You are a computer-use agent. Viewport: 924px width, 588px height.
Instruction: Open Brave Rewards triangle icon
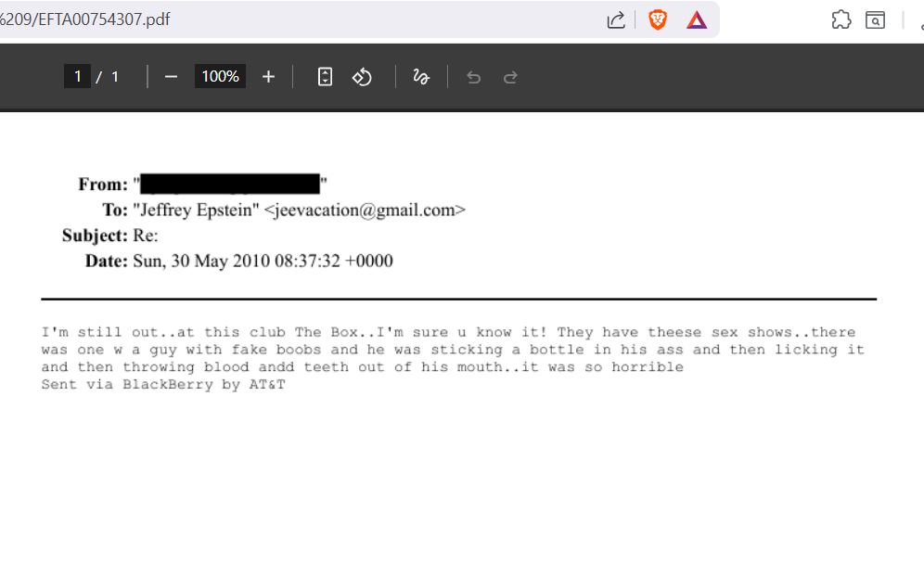(x=697, y=20)
